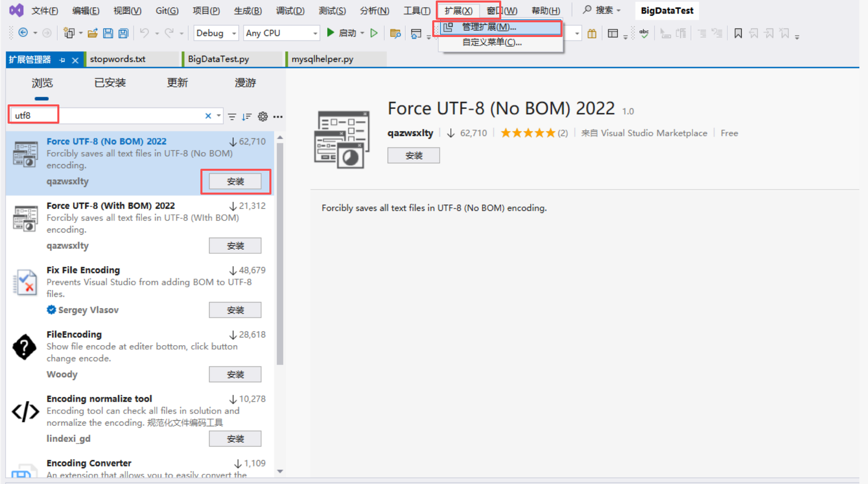
Task: Switch to the stopwords.txt tab
Action: tap(118, 59)
